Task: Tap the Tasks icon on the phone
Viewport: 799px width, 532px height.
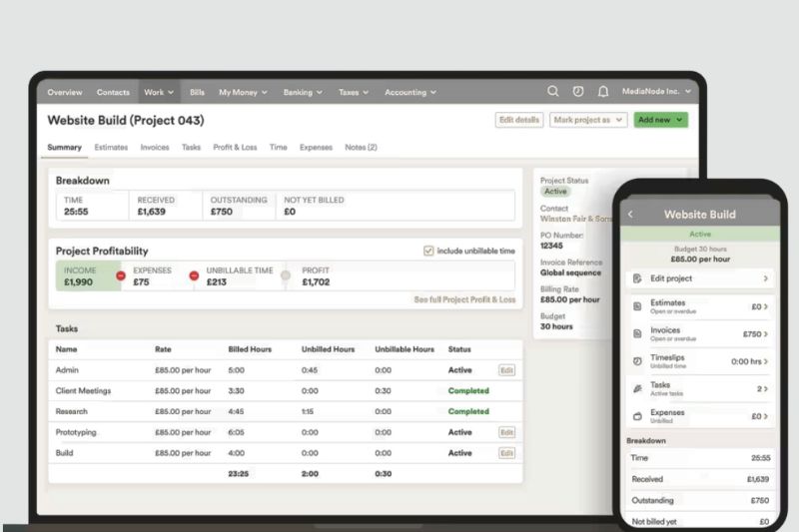Action: pyautogui.click(x=637, y=388)
